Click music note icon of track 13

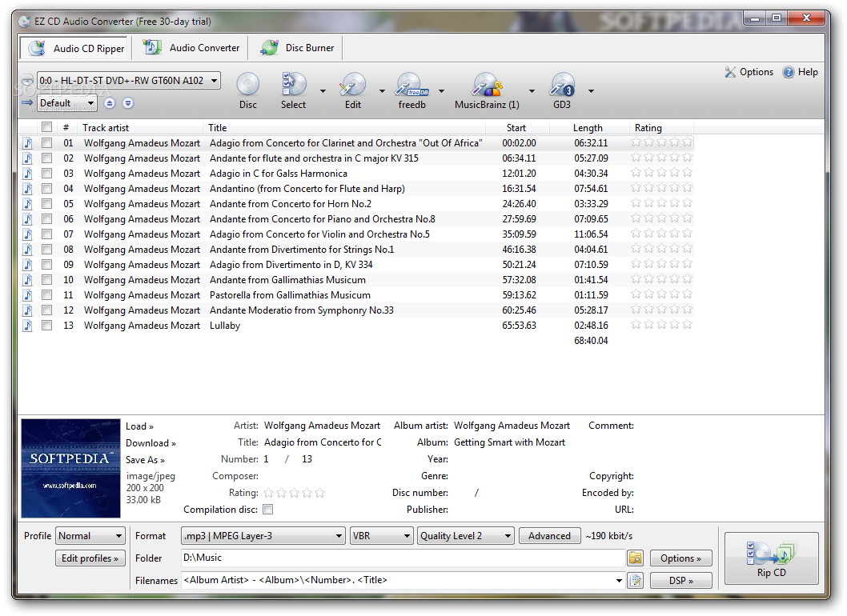27,326
